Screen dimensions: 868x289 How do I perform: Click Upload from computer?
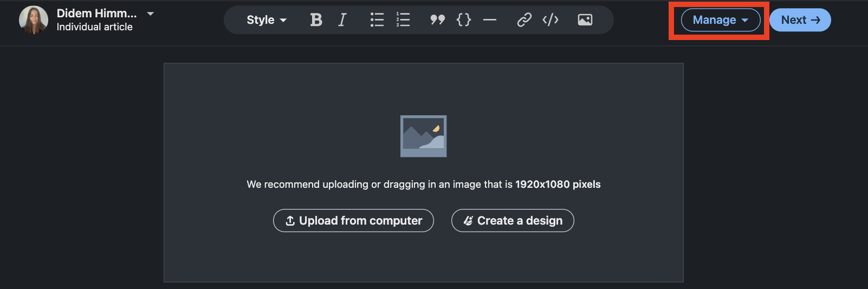pos(353,221)
